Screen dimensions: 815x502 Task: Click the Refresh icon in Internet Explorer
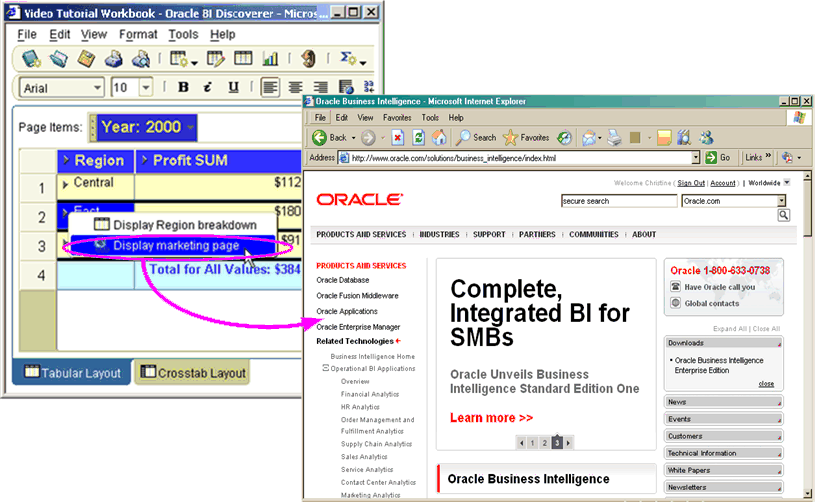(x=418, y=138)
